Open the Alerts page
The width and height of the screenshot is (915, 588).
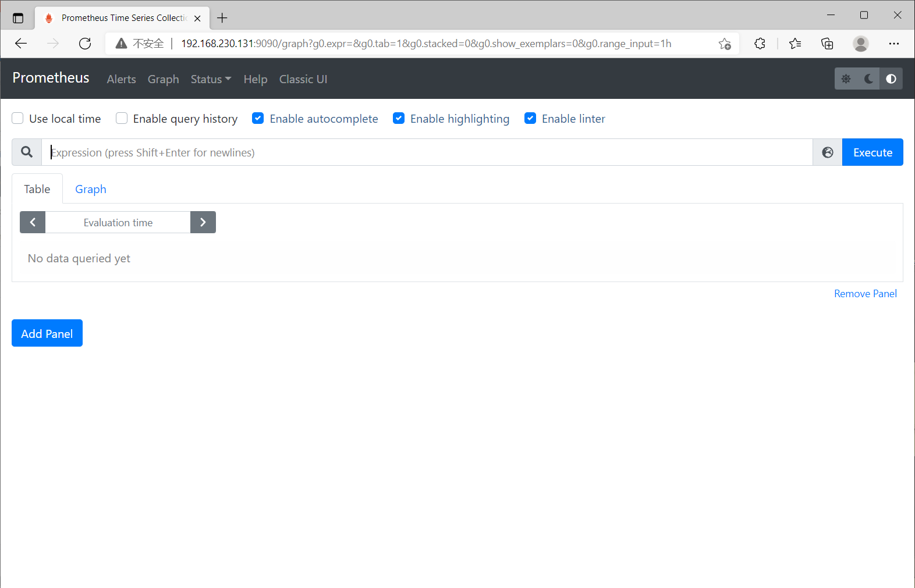point(121,79)
